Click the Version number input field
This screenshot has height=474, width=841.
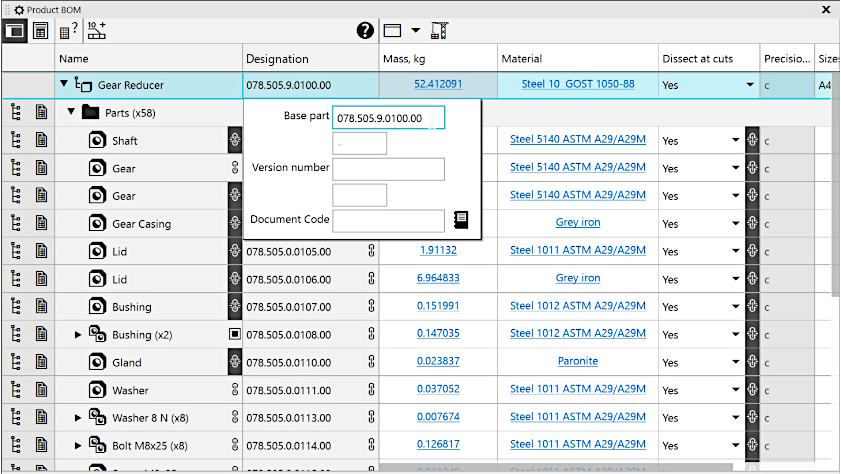click(x=388, y=168)
